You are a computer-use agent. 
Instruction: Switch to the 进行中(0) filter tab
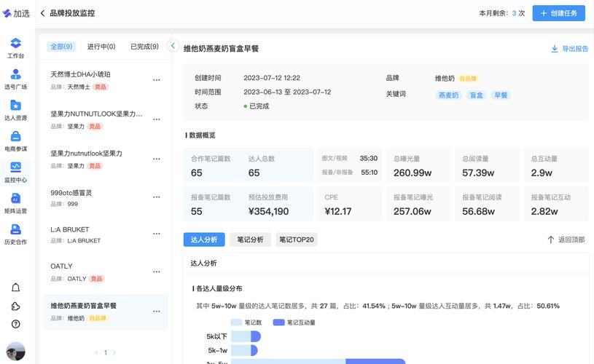click(x=101, y=47)
